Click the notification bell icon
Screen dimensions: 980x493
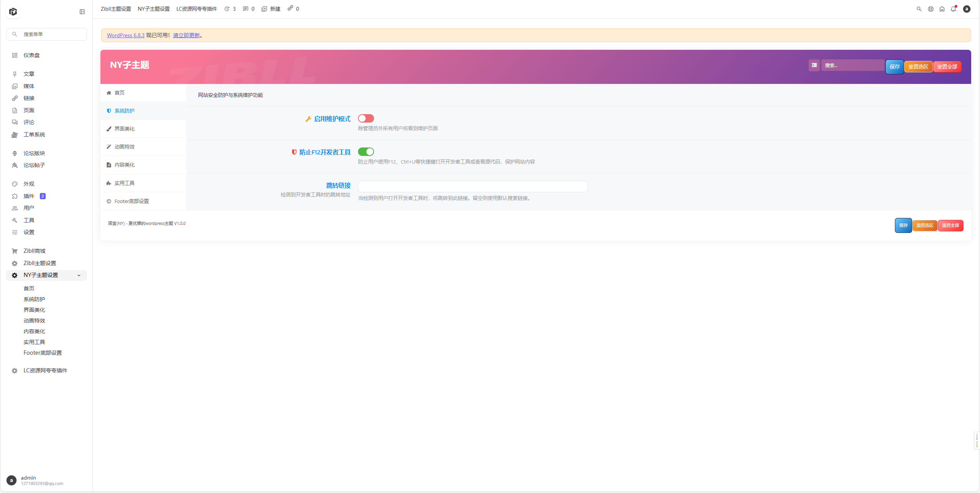click(x=953, y=9)
